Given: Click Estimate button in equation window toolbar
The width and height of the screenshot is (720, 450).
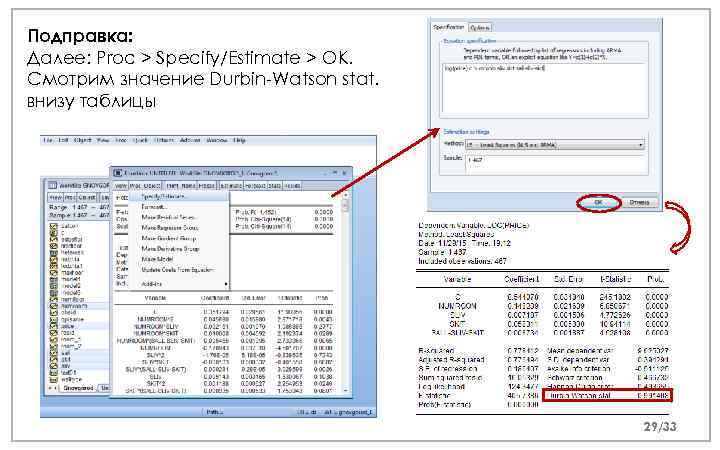Looking at the screenshot, I should pos(231,186).
